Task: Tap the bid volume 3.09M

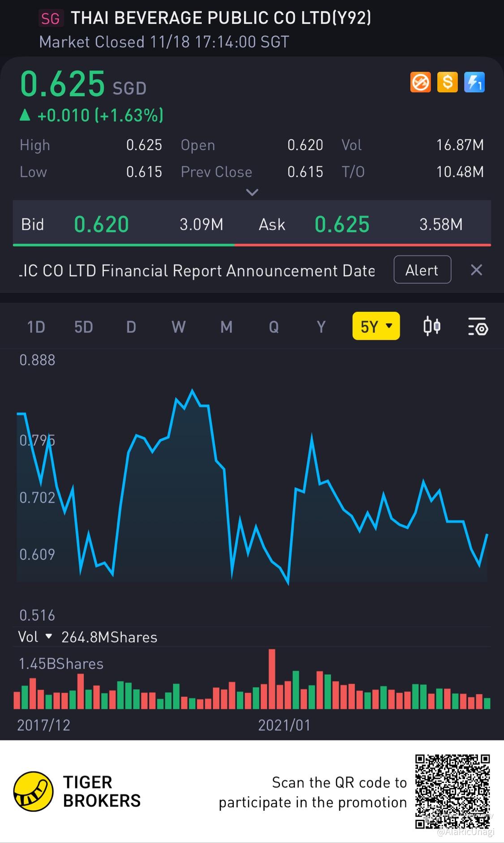Action: (x=201, y=225)
